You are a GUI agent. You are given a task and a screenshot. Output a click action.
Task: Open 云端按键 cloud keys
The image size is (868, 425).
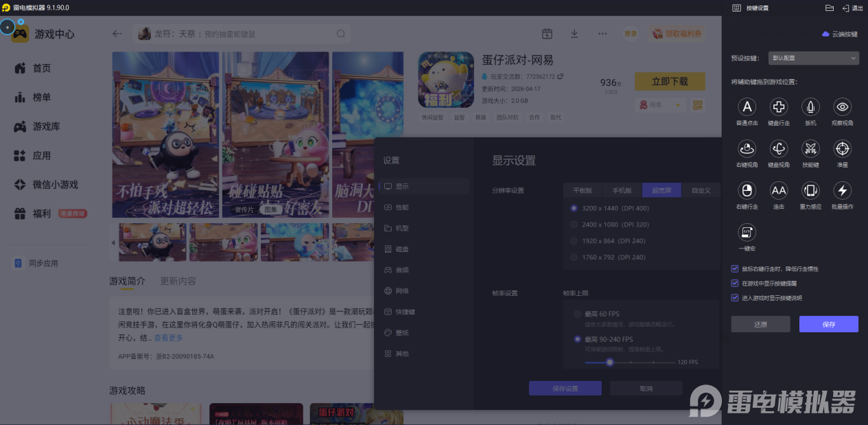point(840,34)
